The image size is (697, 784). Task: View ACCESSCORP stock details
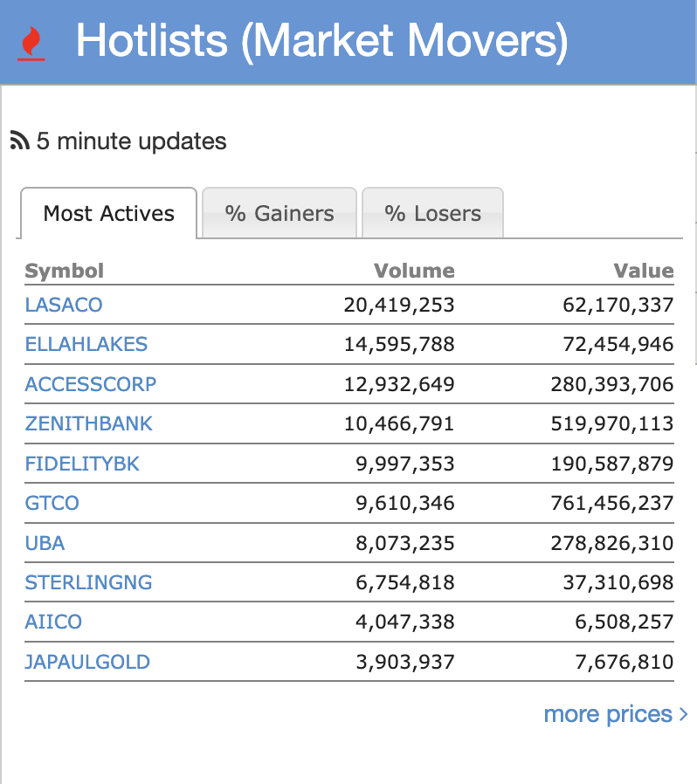point(91,384)
